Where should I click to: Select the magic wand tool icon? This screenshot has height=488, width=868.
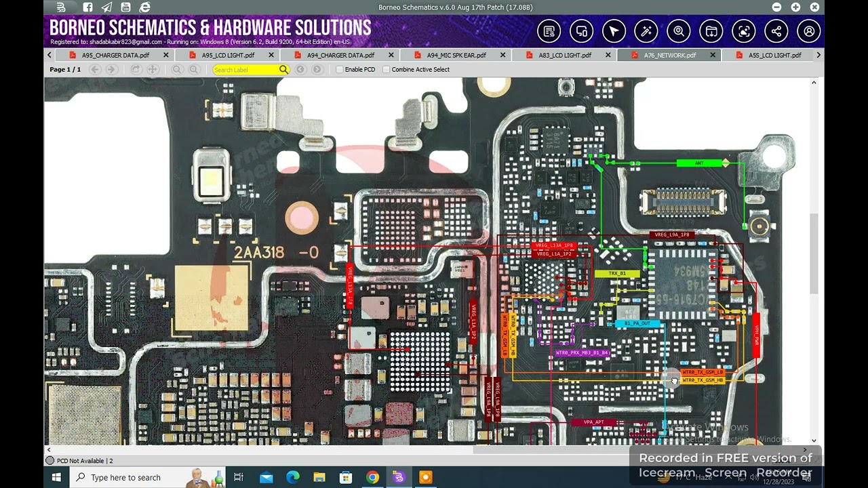click(x=646, y=31)
